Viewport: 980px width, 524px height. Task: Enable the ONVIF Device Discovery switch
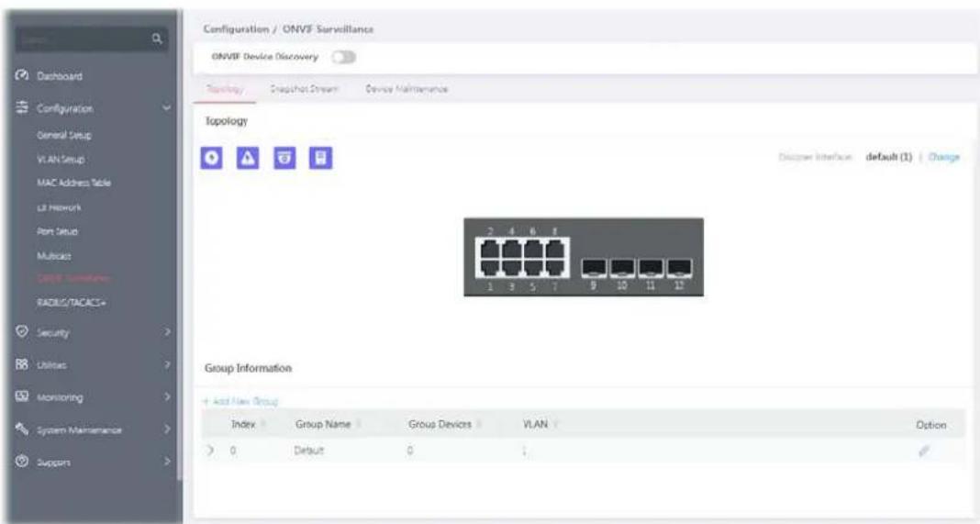coord(343,58)
